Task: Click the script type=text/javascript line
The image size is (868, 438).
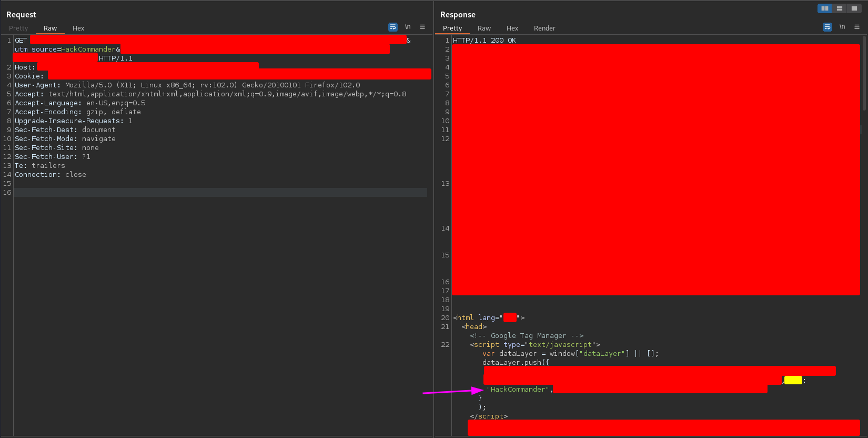Action: (535, 345)
